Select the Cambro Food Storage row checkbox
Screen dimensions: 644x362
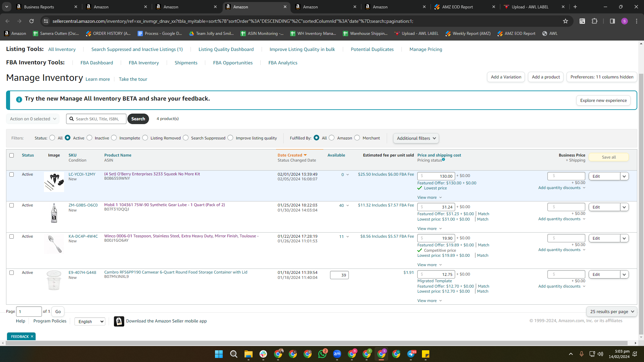click(12, 273)
